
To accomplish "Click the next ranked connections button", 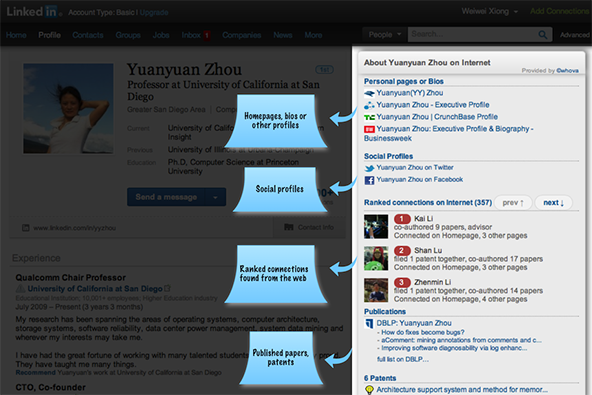I will 553,203.
